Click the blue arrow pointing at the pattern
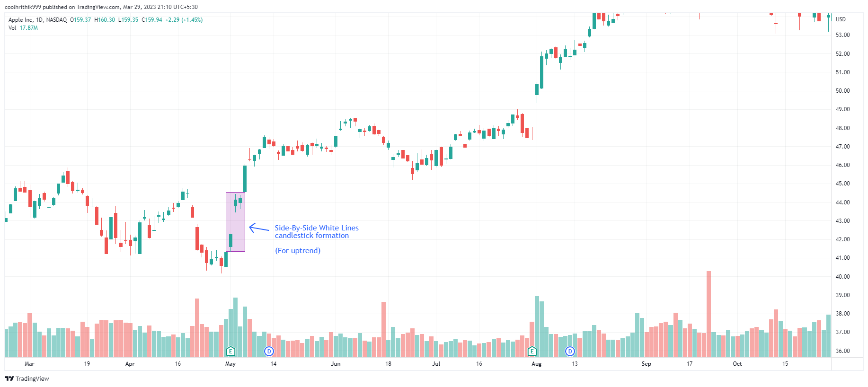Image resolution: width=868 pixels, height=387 pixels. 259,229
